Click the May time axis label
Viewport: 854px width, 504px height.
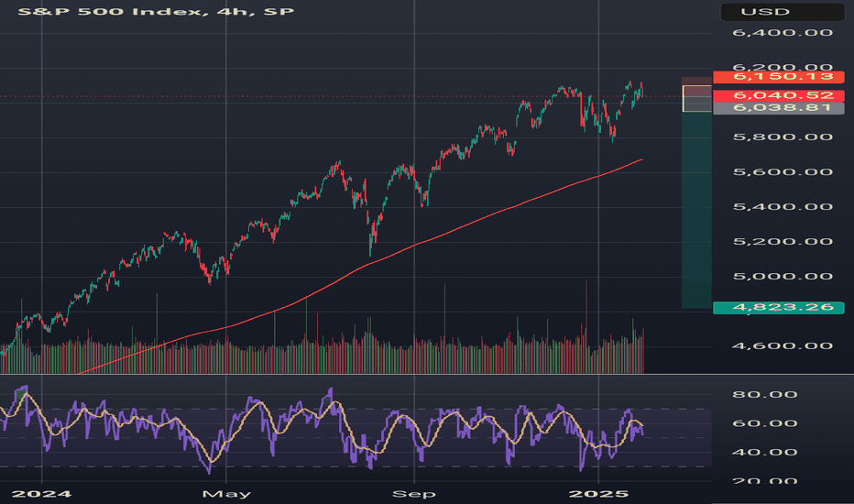[226, 494]
